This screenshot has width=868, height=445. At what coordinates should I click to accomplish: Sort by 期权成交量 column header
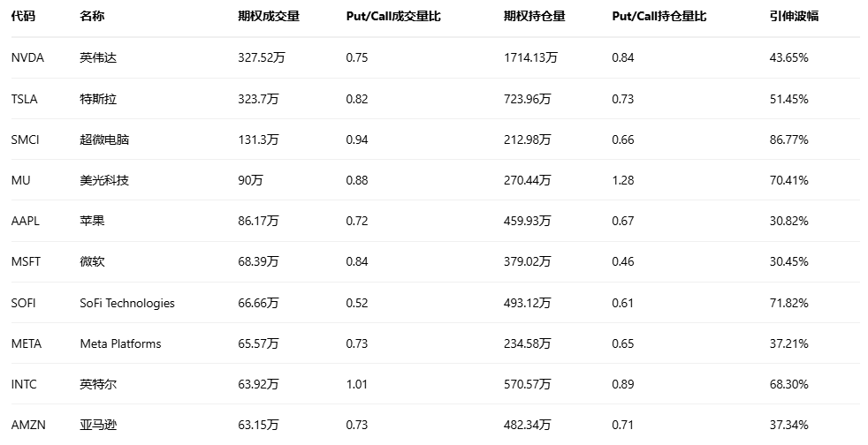pyautogui.click(x=269, y=16)
